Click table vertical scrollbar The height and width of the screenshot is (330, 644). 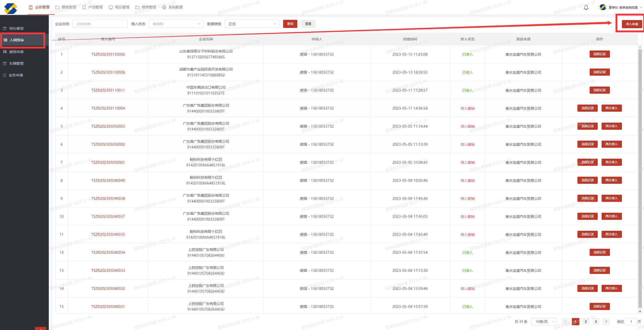tap(640, 178)
